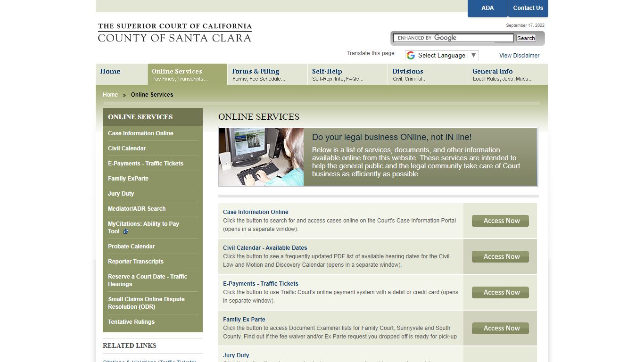Click Access Now for E-Payments Traffic Tickets
Image resolution: width=644 pixels, height=362 pixels.
click(500, 292)
